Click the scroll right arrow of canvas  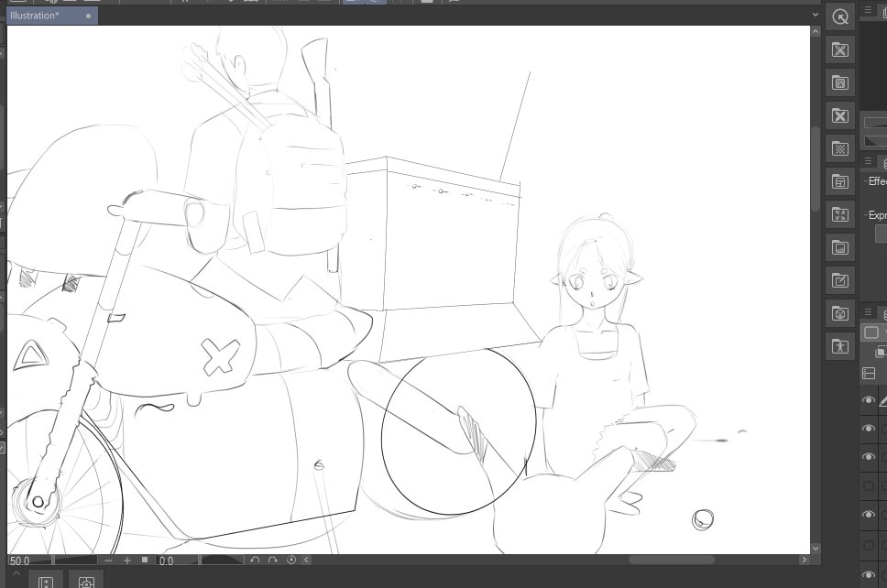[804, 560]
